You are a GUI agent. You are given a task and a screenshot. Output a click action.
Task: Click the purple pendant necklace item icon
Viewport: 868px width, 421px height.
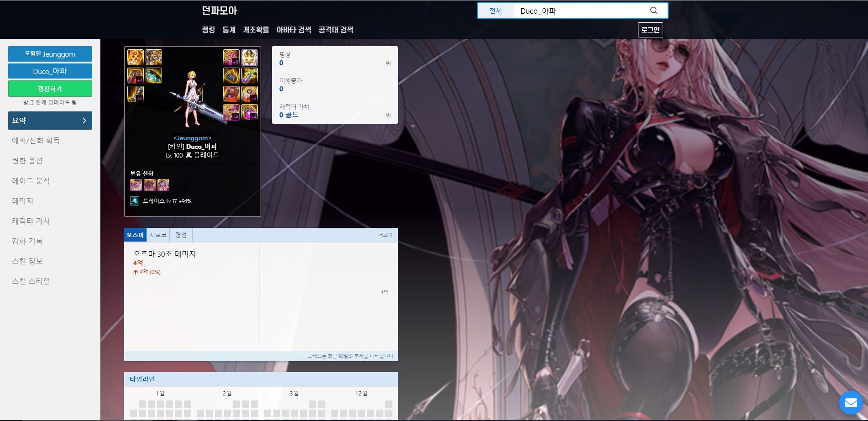click(250, 76)
